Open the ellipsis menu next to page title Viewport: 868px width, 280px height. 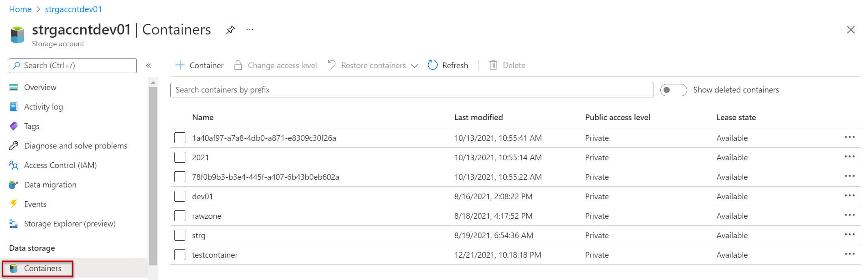click(x=250, y=30)
